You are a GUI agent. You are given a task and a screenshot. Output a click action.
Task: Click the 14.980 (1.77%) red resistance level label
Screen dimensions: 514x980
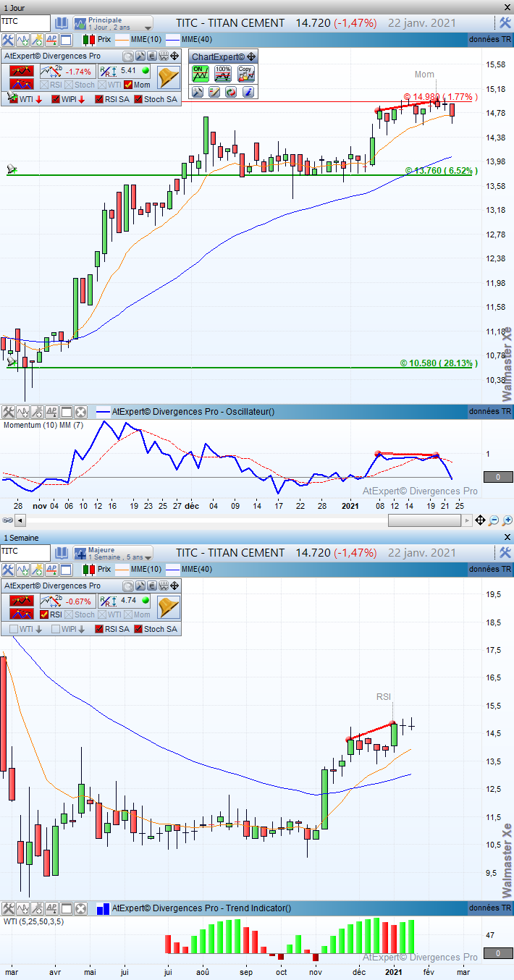(441, 96)
